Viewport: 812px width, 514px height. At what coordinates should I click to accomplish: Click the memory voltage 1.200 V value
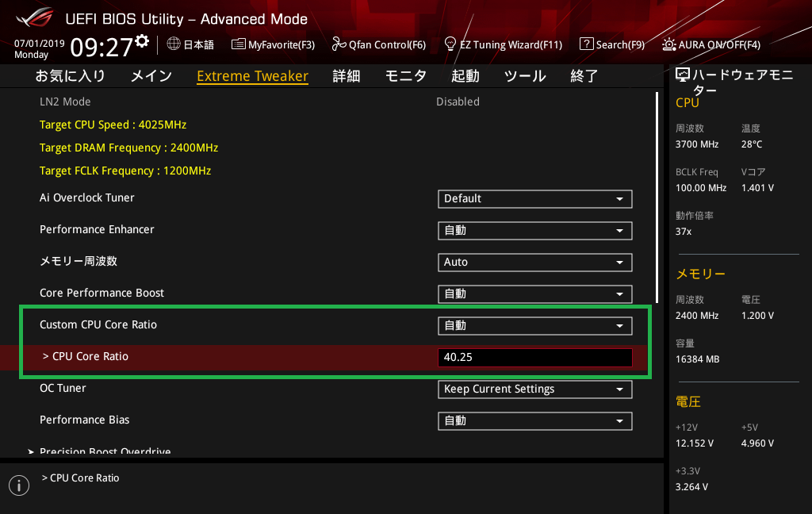(x=757, y=316)
